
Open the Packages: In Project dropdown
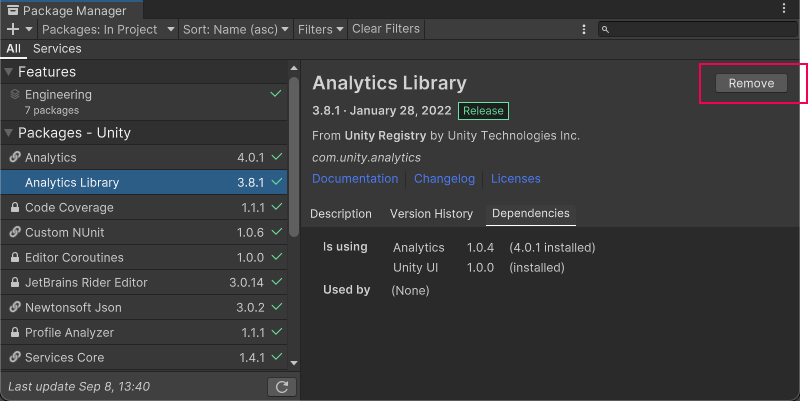point(107,30)
